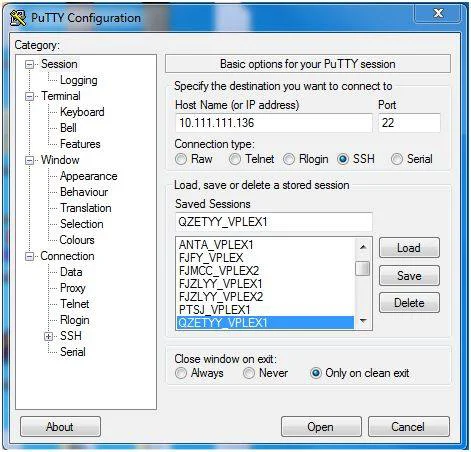Collapse the Session tree node
Screen dimensions: 471x452
pyautogui.click(x=30, y=64)
